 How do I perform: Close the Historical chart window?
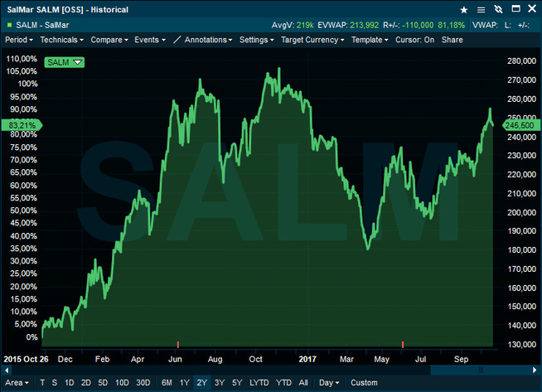coord(532,9)
